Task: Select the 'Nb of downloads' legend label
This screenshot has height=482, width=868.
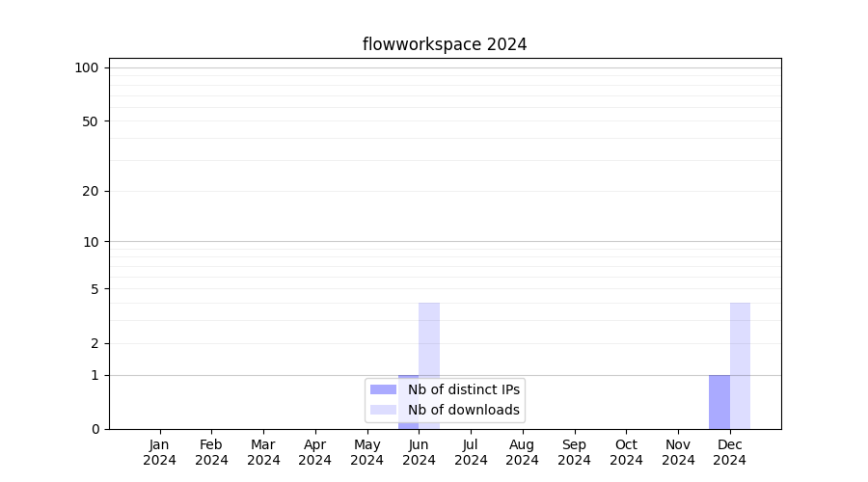Action: (464, 410)
